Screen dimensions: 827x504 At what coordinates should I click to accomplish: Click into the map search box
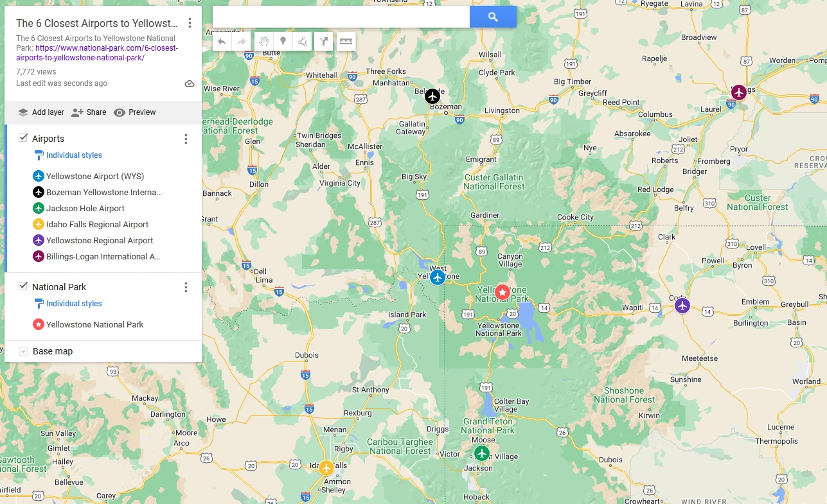point(341,17)
